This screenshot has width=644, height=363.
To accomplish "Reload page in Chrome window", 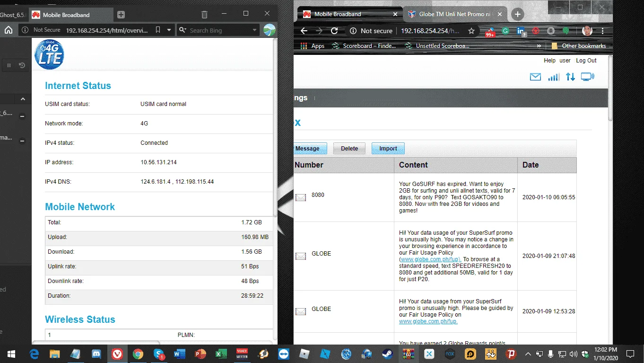I will point(334,31).
